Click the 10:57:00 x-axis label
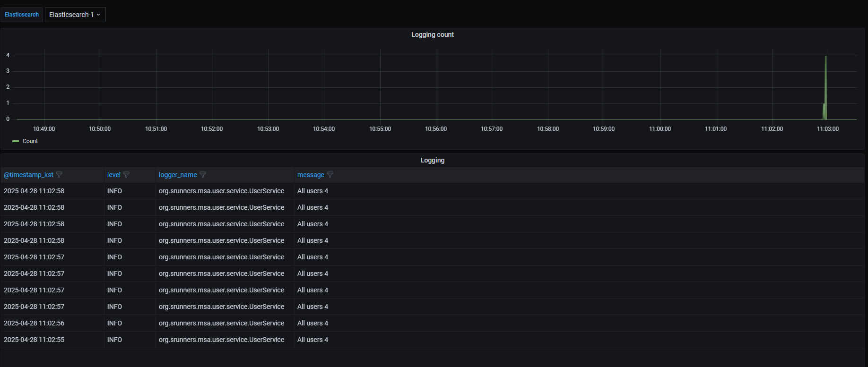 tap(492, 129)
